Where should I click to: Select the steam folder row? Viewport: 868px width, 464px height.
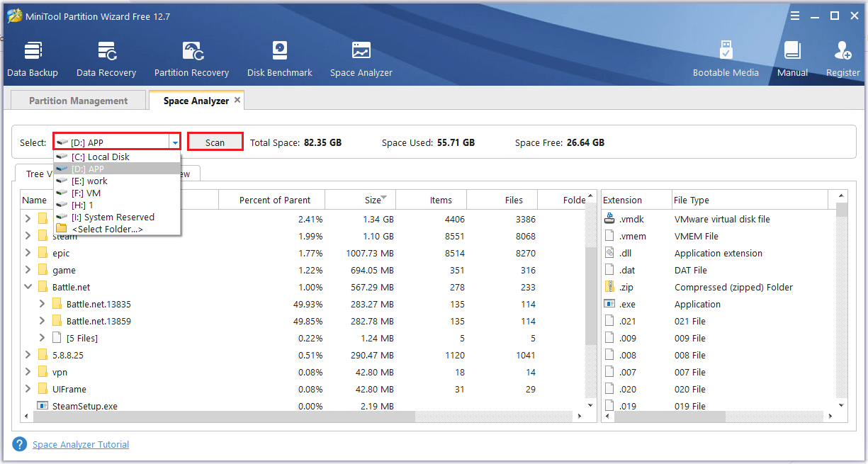click(x=303, y=236)
